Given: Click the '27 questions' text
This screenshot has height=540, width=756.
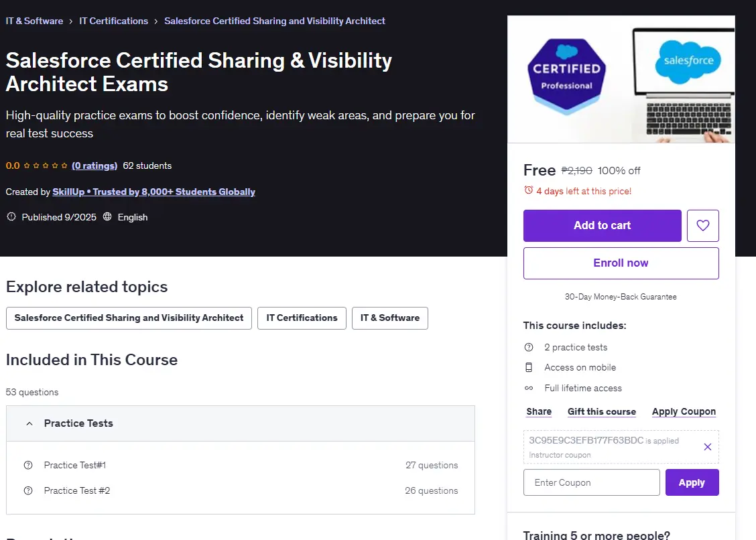Looking at the screenshot, I should 432,465.
